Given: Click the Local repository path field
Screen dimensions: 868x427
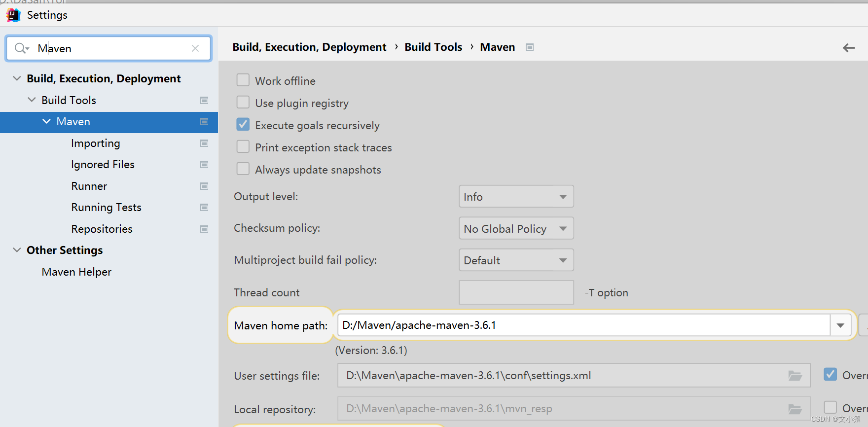Looking at the screenshot, I should [x=574, y=409].
